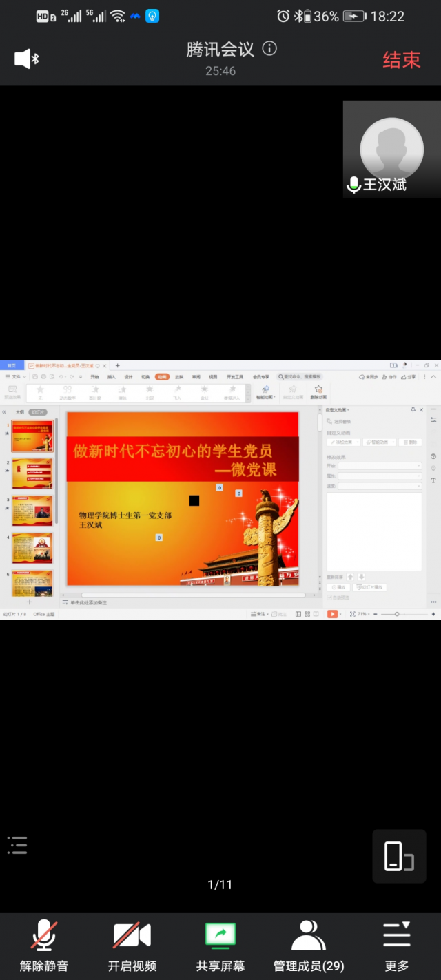Open the list icon at lower left
The height and width of the screenshot is (980, 441).
(x=17, y=845)
